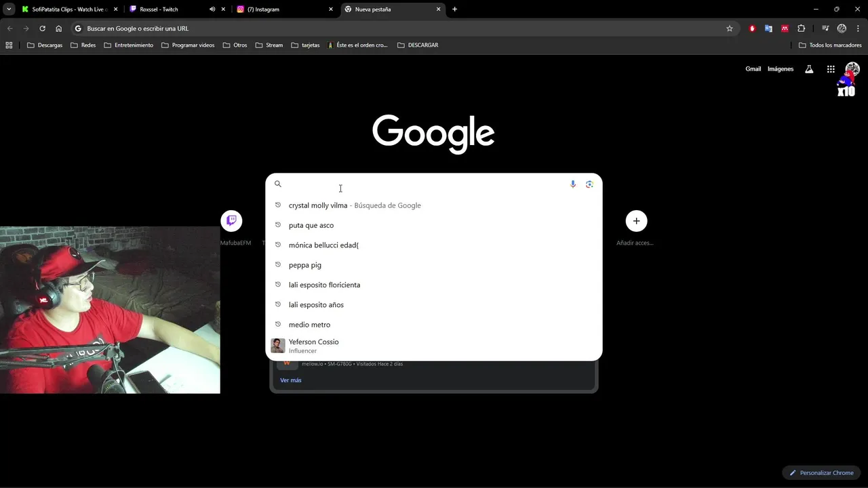Select the Nueva pestaña tab
This screenshot has height=488, width=868.
(392, 9)
